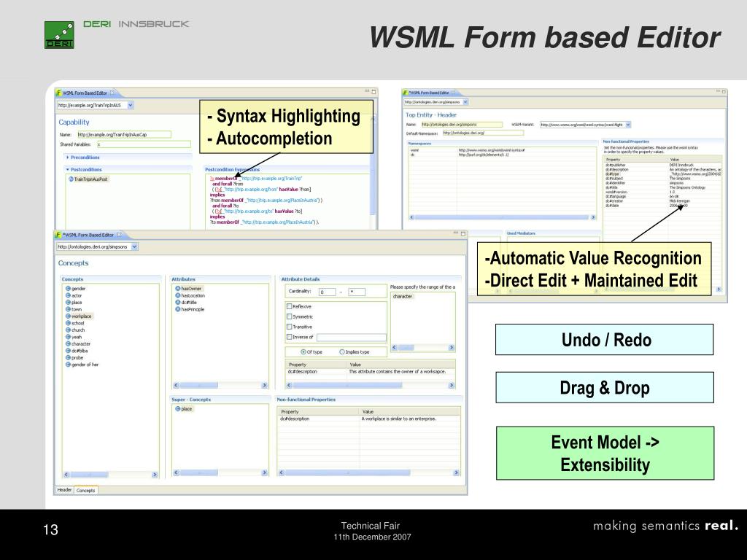Click the hasLocation attribute icon
747x560 pixels.
click(177, 295)
